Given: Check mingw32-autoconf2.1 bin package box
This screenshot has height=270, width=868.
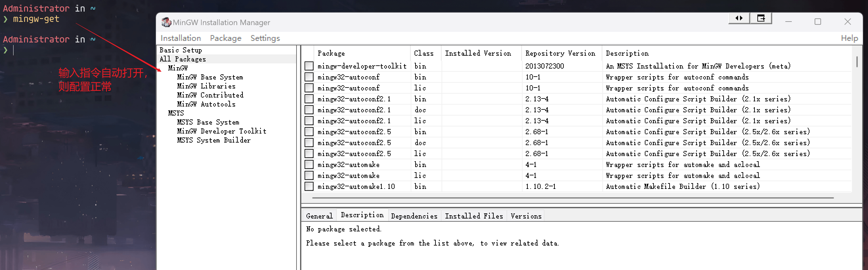Looking at the screenshot, I should [x=309, y=99].
